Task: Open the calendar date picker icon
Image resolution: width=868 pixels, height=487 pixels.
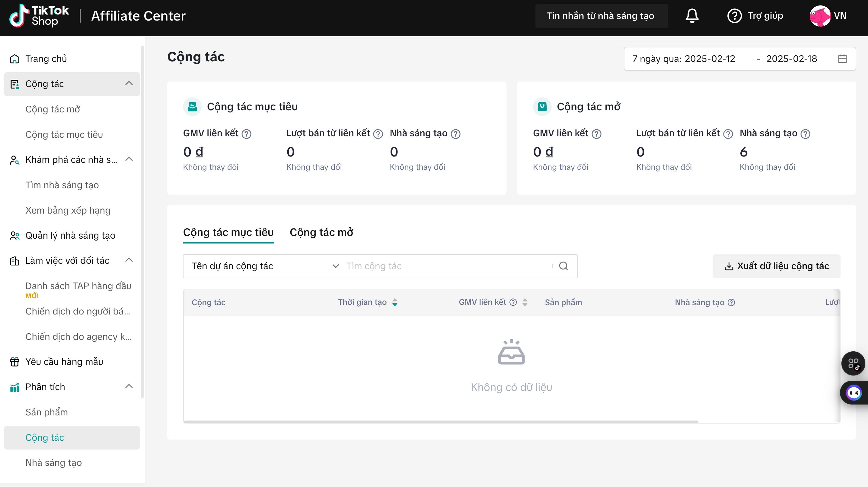Action: (x=842, y=59)
